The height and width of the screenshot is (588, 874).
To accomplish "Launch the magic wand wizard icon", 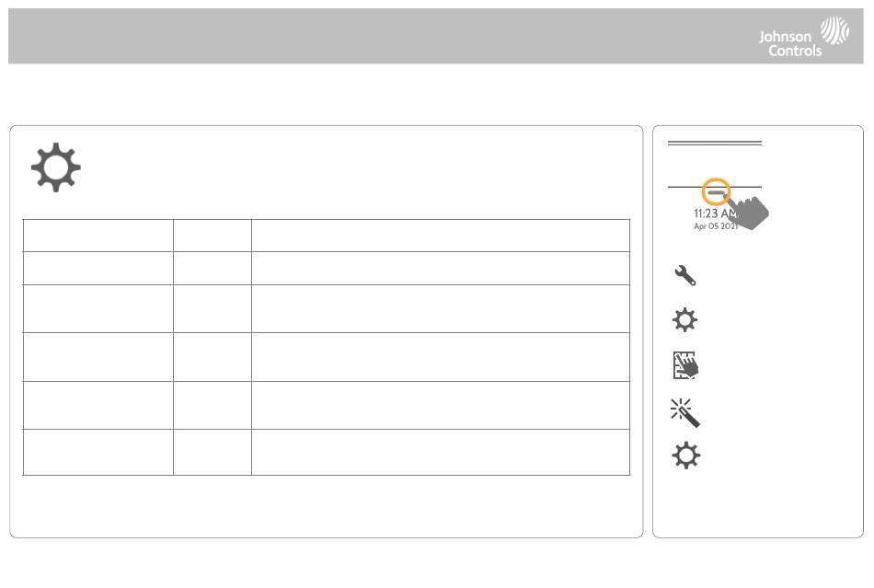I will 685,412.
